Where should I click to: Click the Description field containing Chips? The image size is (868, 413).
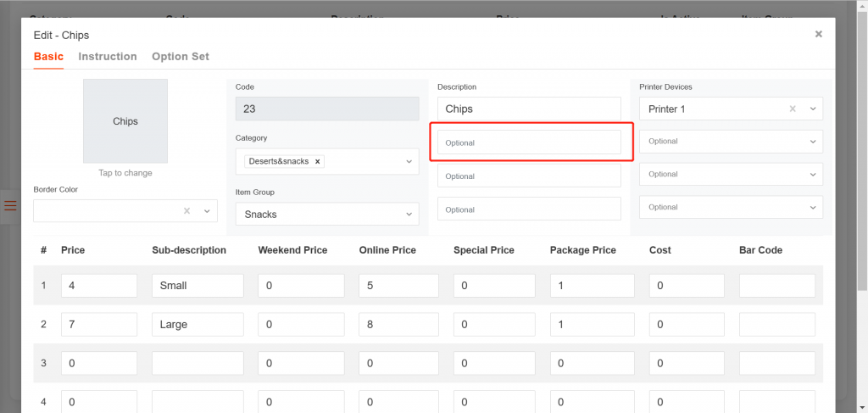[x=529, y=109]
